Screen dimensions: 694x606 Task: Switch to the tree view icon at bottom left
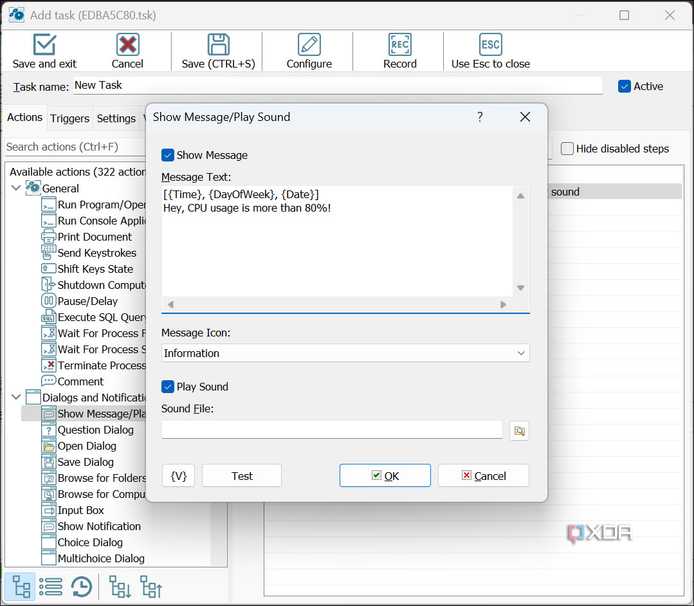pyautogui.click(x=21, y=587)
